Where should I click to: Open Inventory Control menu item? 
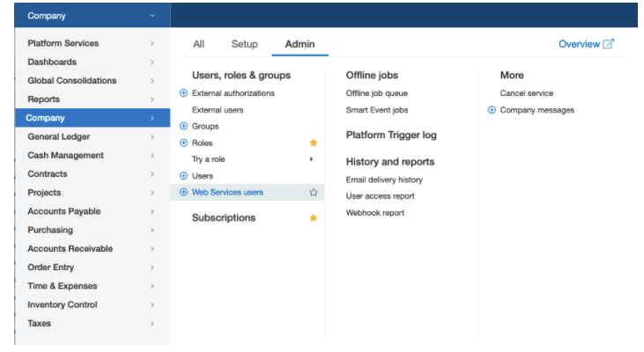click(x=93, y=304)
